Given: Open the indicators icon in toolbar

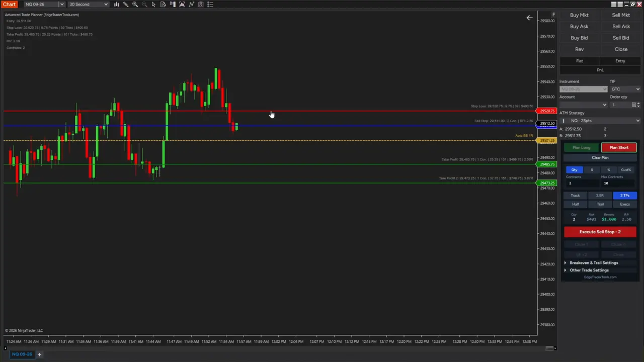Looking at the screenshot, I should coord(182,5).
